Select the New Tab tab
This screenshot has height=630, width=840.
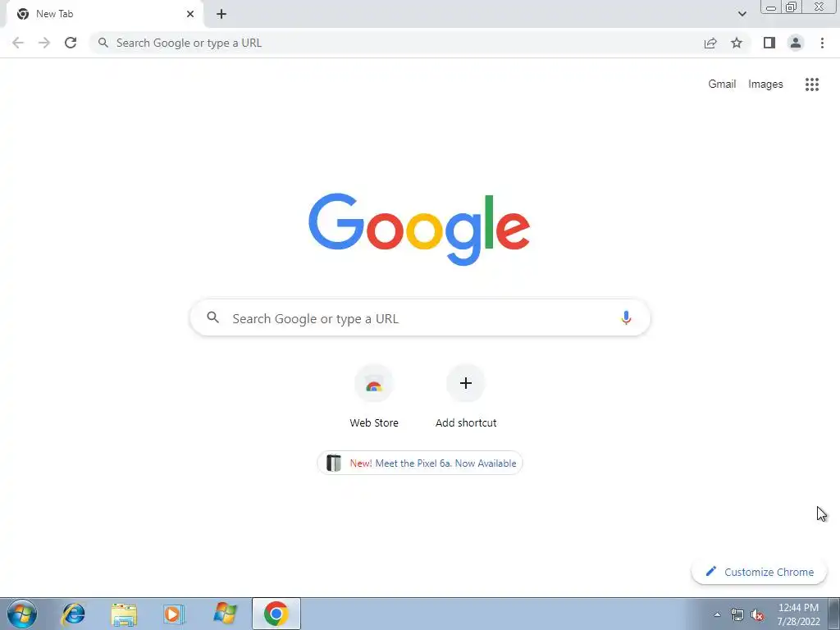105,14
